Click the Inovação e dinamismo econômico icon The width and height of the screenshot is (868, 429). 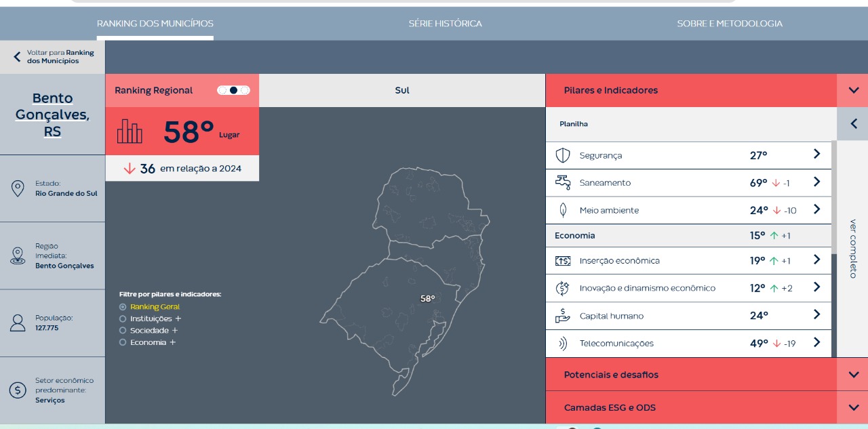coord(563,288)
